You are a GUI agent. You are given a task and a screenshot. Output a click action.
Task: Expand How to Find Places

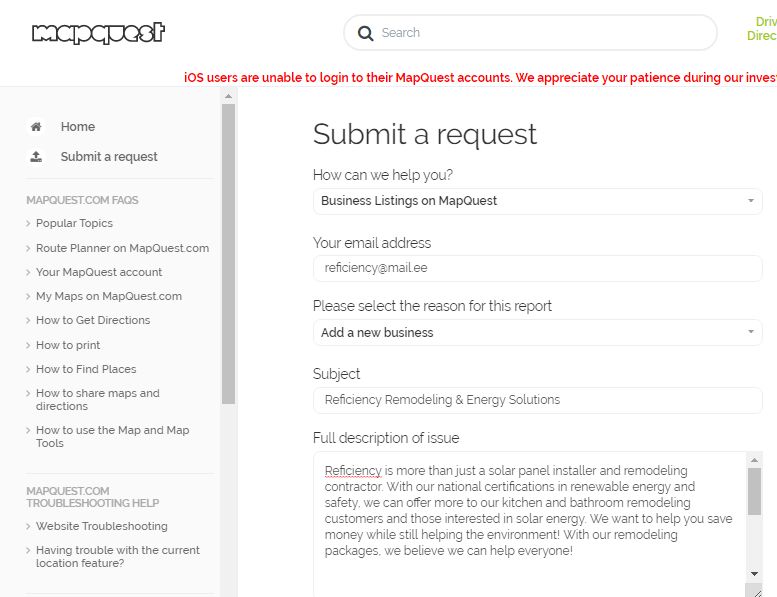coord(86,369)
